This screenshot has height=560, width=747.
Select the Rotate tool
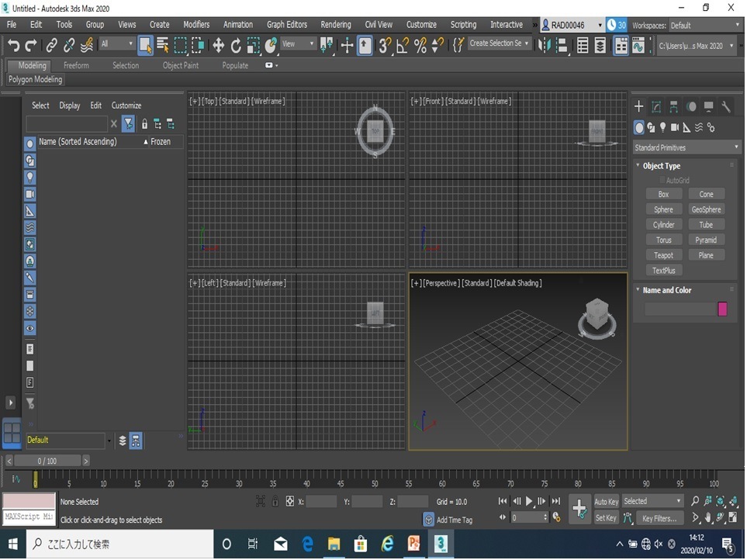click(236, 46)
